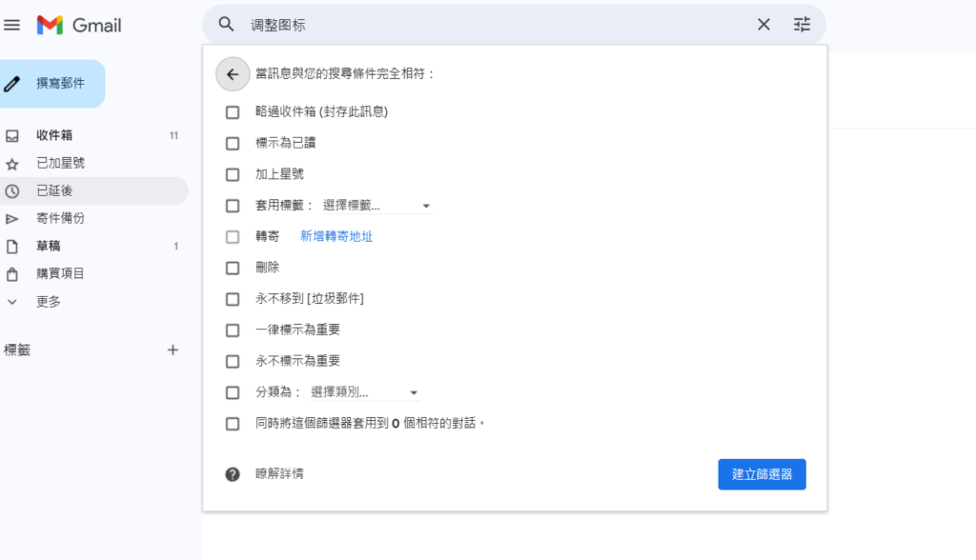Image resolution: width=976 pixels, height=560 pixels.
Task: Create a new label with the plus icon
Action: (173, 350)
